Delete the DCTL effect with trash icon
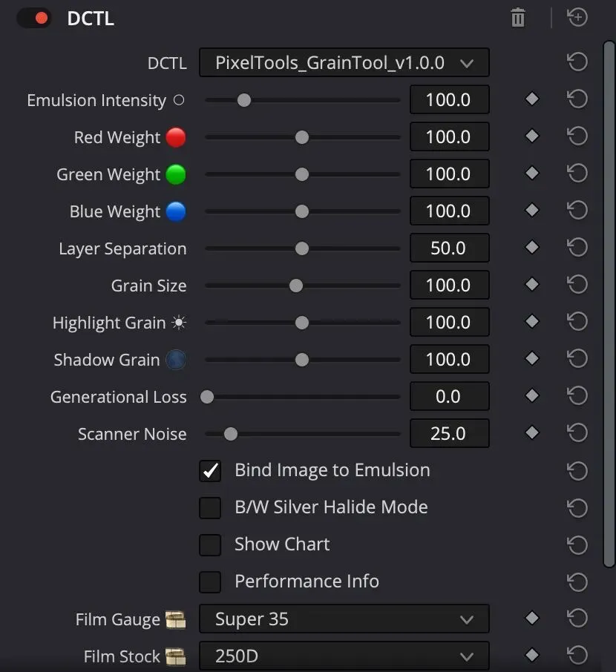This screenshot has width=616, height=672. tap(518, 18)
